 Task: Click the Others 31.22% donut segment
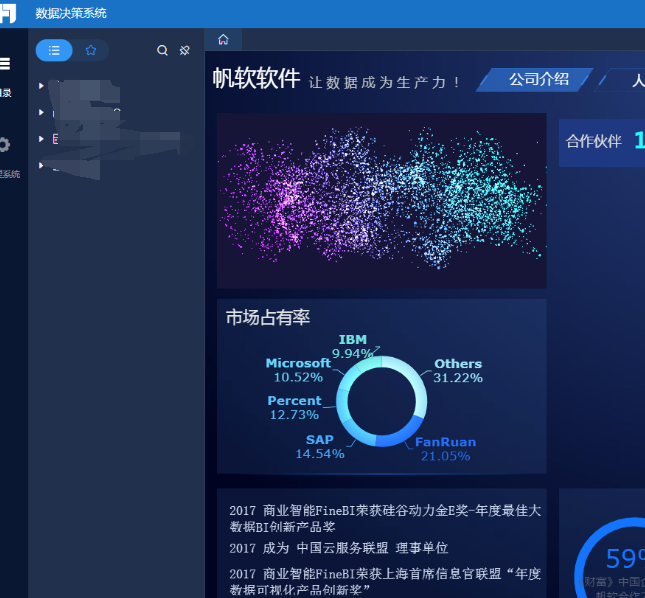(x=417, y=388)
